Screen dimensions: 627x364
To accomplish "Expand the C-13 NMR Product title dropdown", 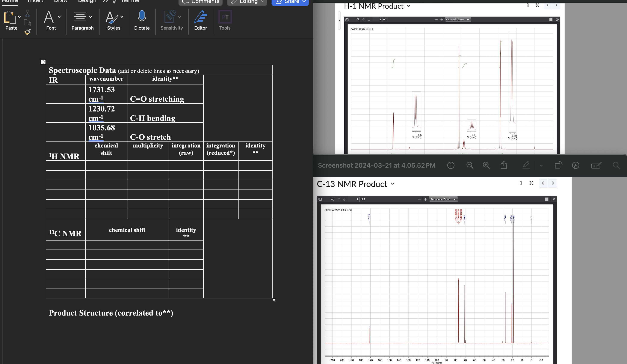I will (x=393, y=184).
